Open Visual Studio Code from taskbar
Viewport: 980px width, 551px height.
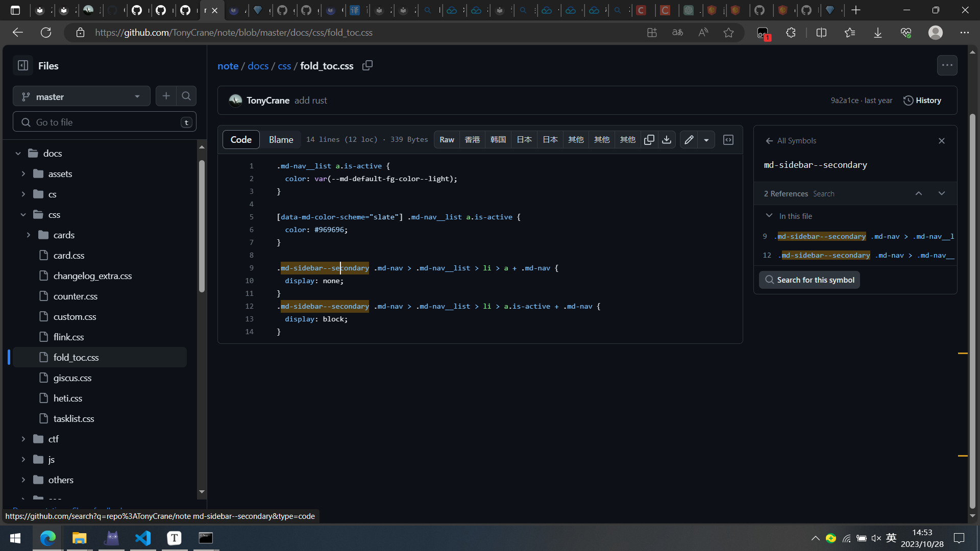pyautogui.click(x=143, y=538)
